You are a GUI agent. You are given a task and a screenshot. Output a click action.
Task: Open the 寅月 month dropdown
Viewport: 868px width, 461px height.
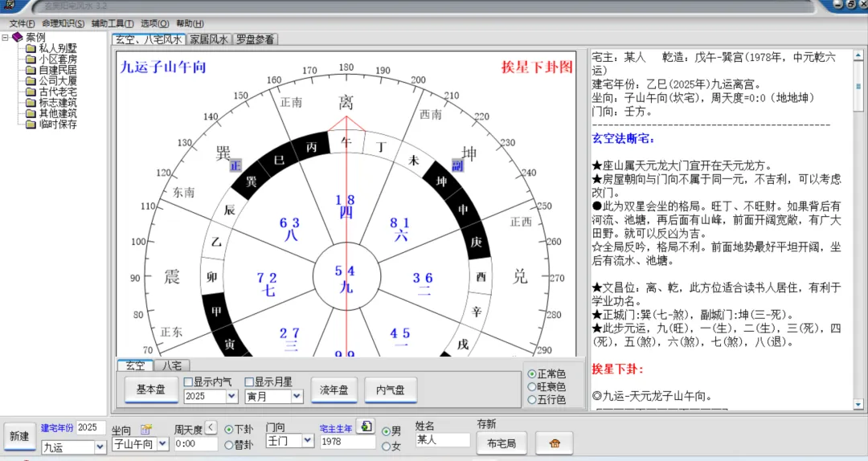(297, 396)
